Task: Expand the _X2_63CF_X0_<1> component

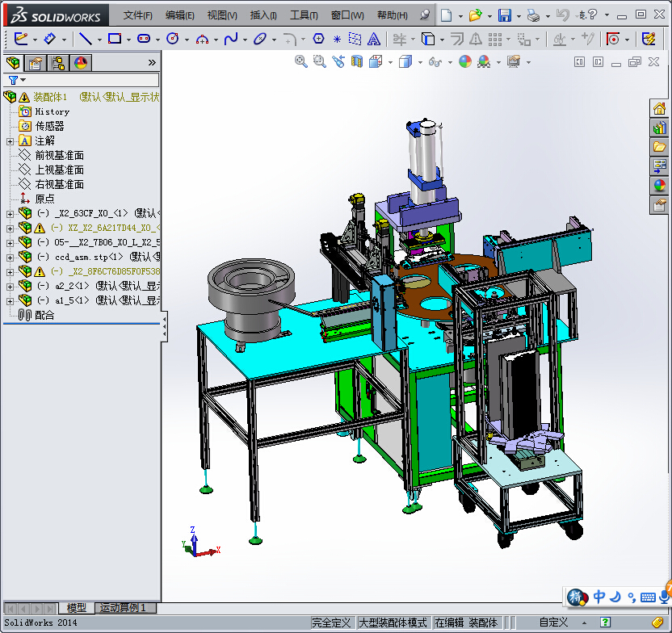Action: tap(10, 214)
